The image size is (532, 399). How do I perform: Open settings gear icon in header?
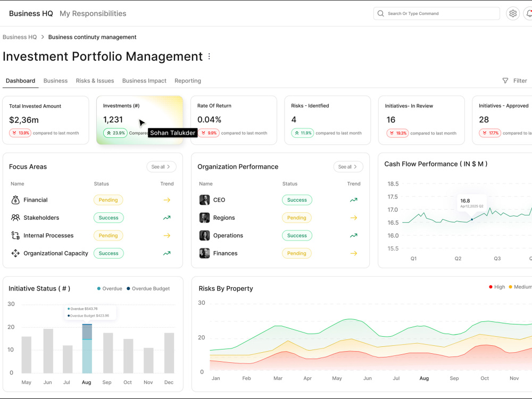pos(513,14)
